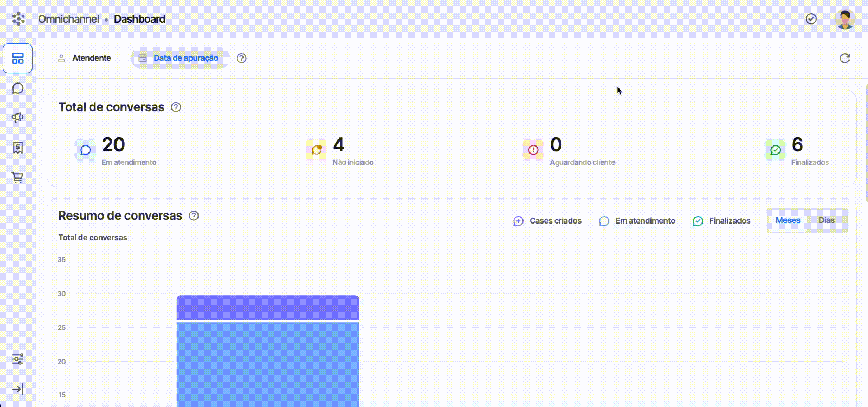Toggle Em atendimento legend series
Viewport: 868px width, 407px height.
pos(637,221)
